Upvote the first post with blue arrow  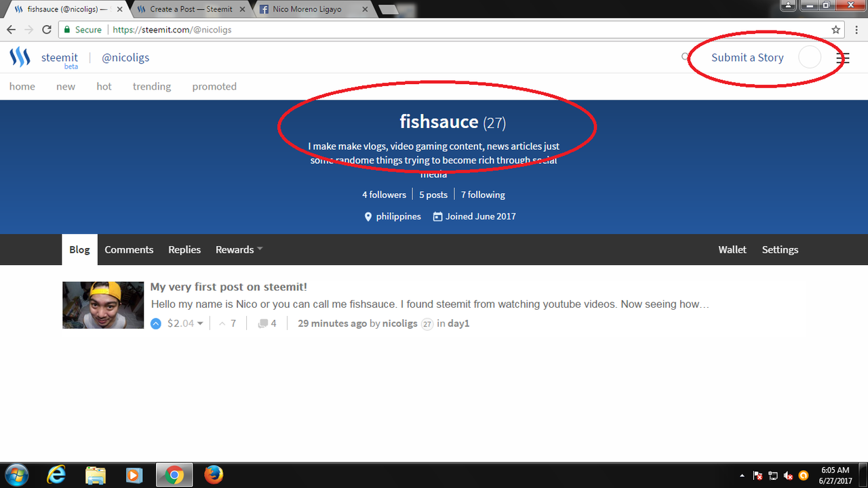click(x=156, y=323)
